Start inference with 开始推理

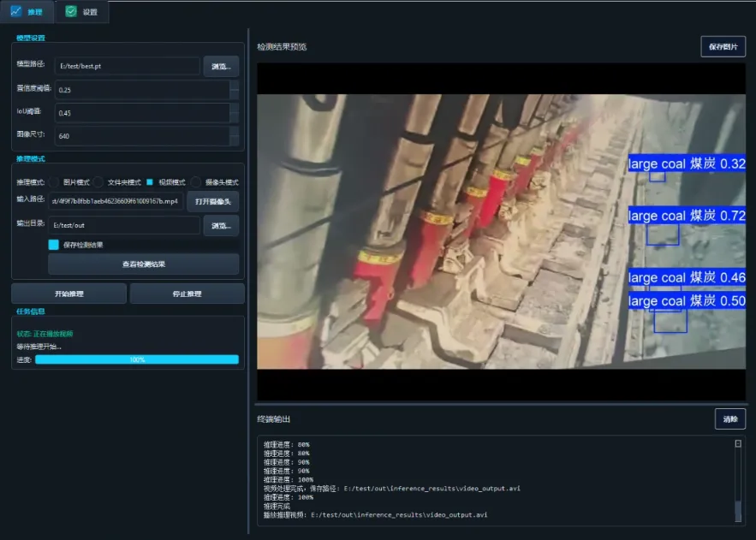pos(69,294)
